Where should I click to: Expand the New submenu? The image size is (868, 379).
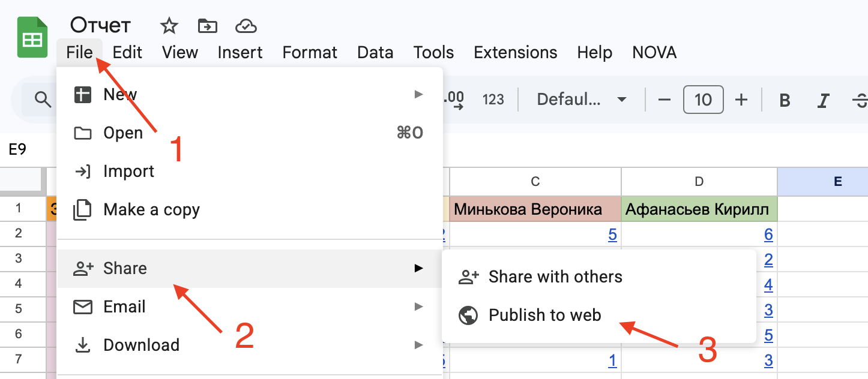[x=120, y=94]
